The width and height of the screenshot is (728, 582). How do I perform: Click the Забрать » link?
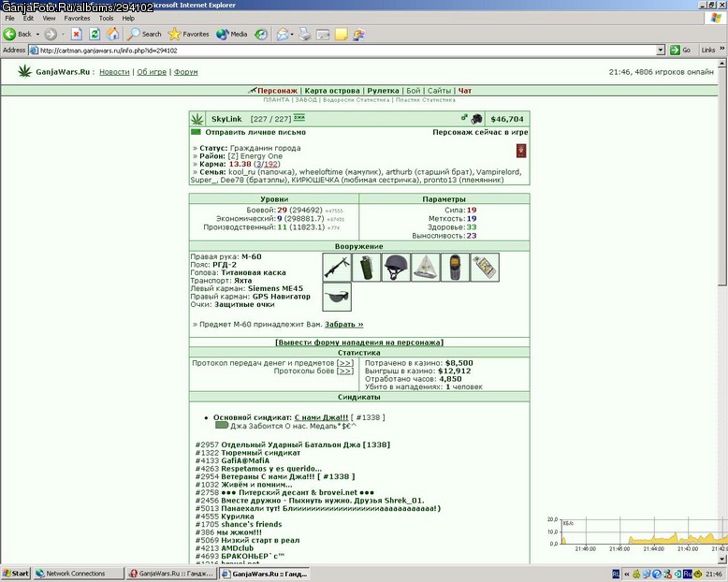(x=343, y=325)
